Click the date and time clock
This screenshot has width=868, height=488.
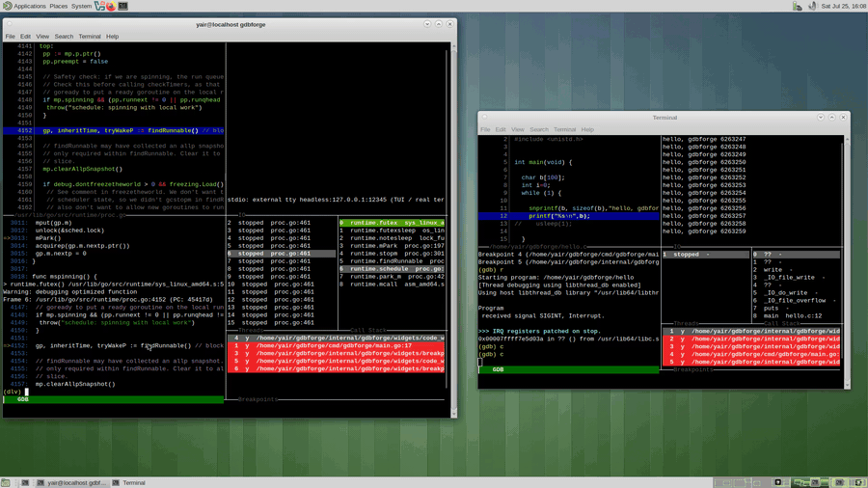[x=844, y=6]
